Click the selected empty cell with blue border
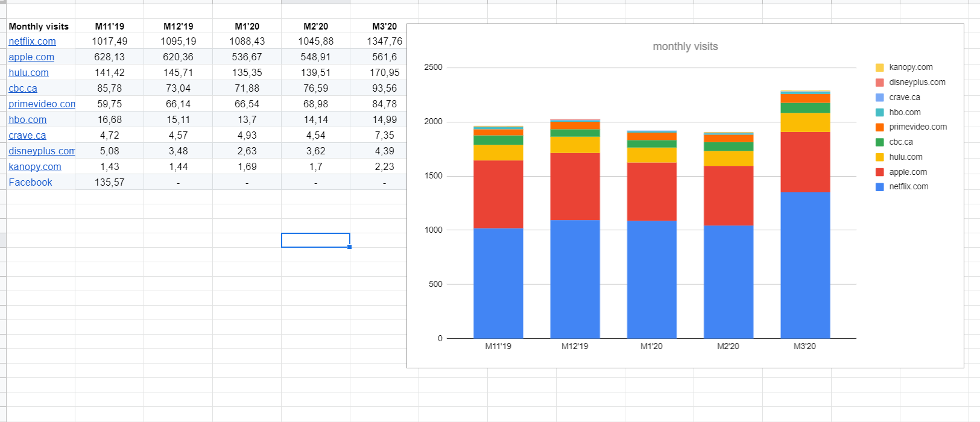Screen dimensions: 980x422 point(316,240)
